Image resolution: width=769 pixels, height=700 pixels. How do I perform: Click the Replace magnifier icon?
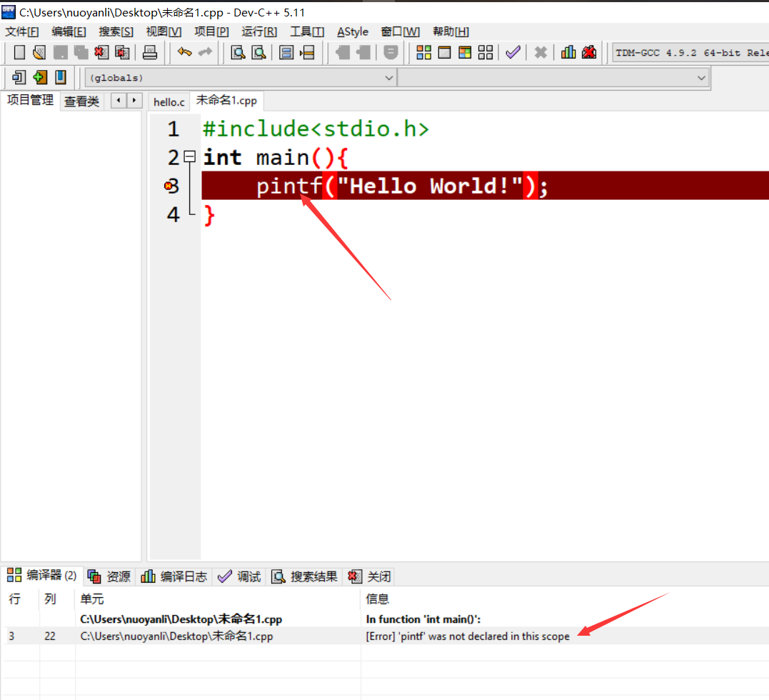tap(258, 52)
